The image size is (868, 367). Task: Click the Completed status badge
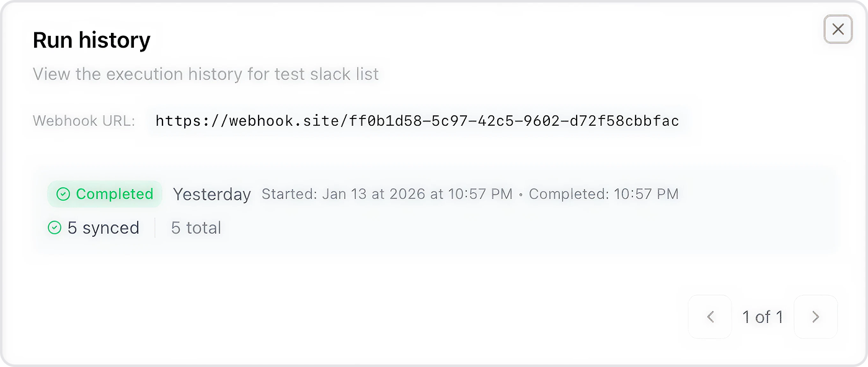tap(104, 194)
